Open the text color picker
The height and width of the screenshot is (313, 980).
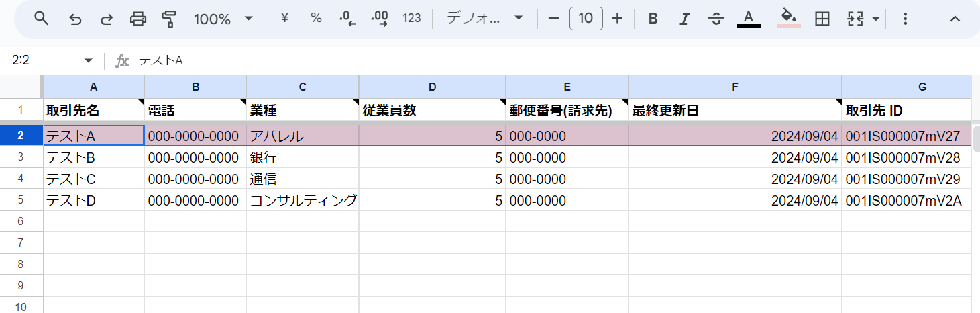749,19
